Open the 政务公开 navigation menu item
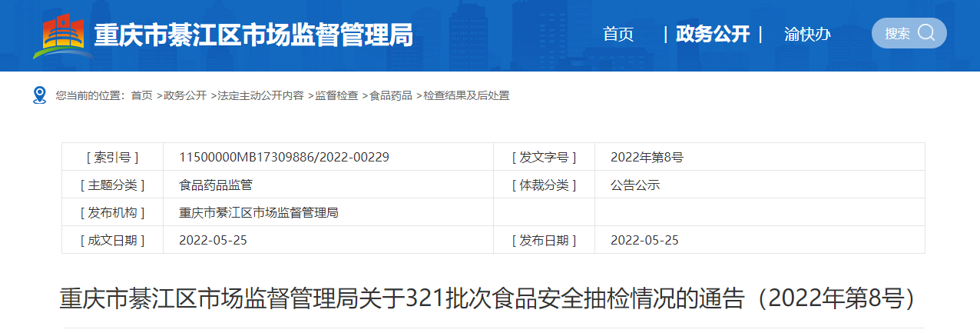This screenshot has height=333, width=980. tap(712, 35)
